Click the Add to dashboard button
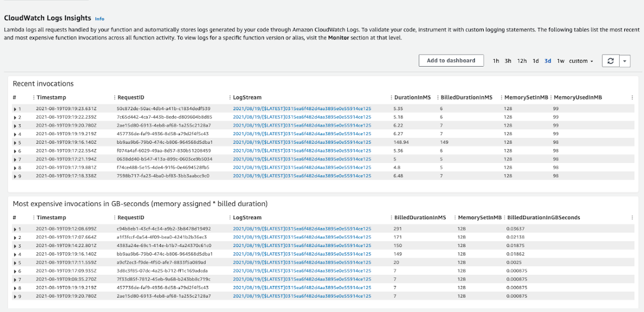 point(451,60)
